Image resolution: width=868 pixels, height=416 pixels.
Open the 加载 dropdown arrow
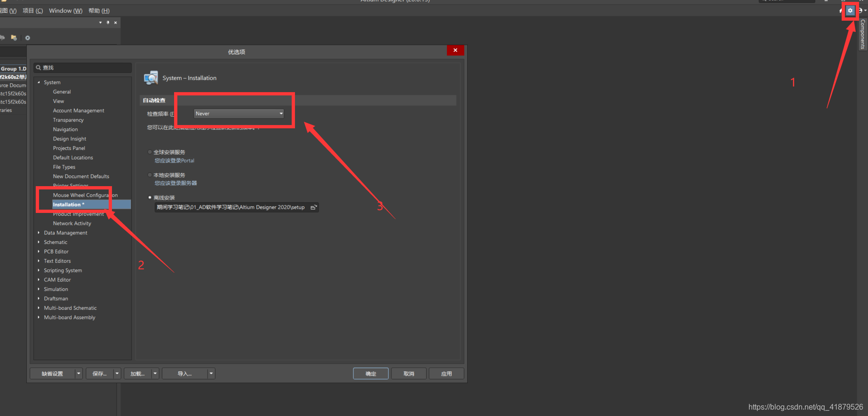[155, 374]
